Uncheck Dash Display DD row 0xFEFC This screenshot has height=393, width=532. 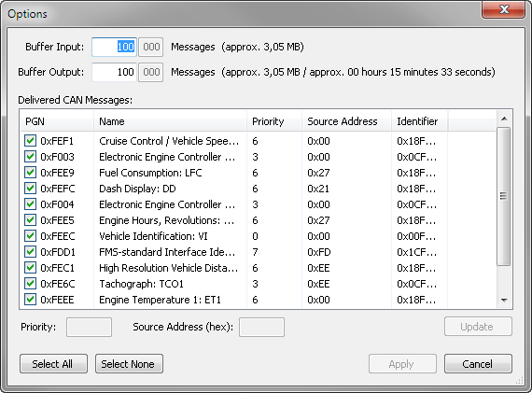tap(30, 188)
